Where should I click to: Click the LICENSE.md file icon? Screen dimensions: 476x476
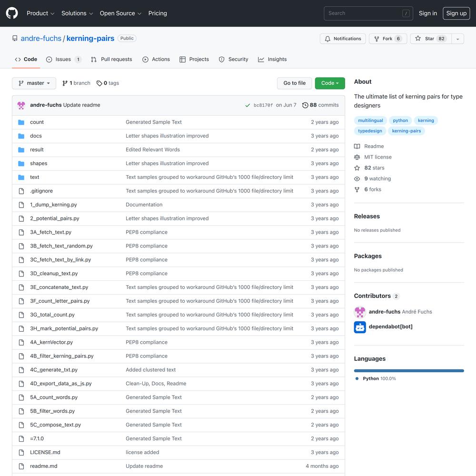pyautogui.click(x=21, y=452)
